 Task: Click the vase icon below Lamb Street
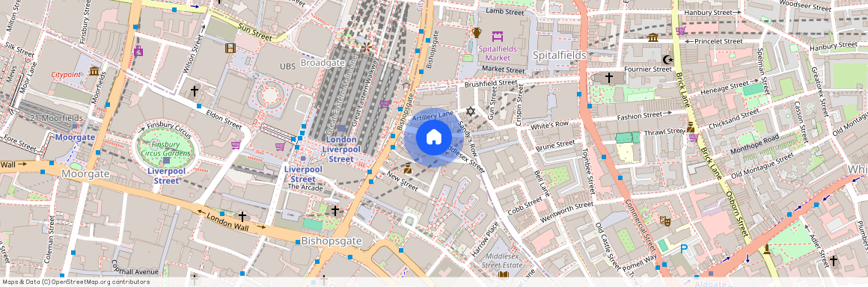(x=477, y=33)
